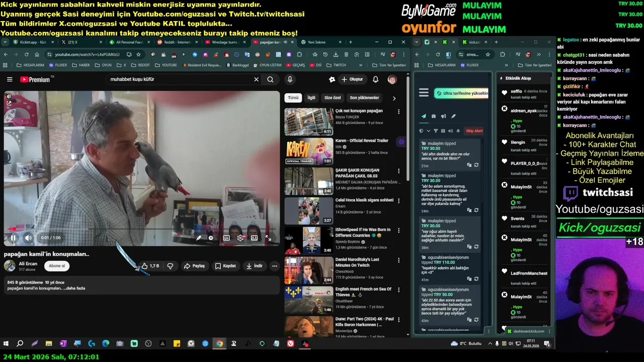The width and height of the screenshot is (644, 362).
Task: Open Celal Hoca klasik sigara sohbeti title
Action: tap(364, 200)
